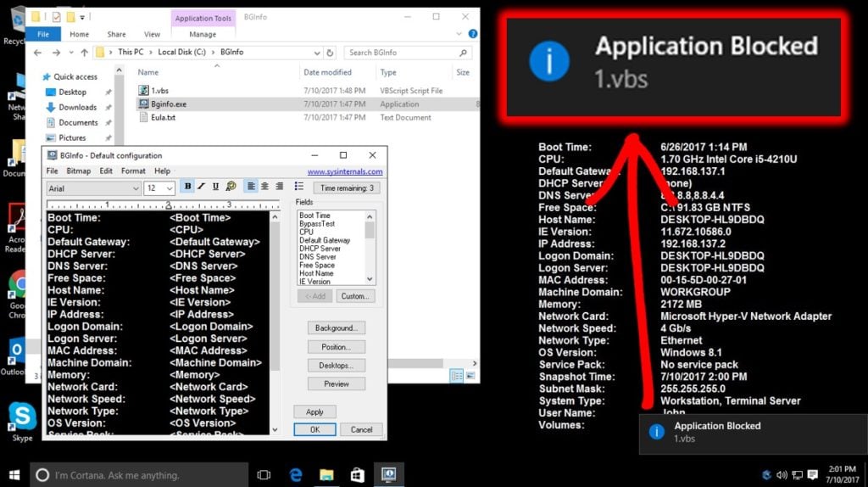Click the Custom... fields button
Viewport: 868px width, 487px height.
[x=355, y=296]
